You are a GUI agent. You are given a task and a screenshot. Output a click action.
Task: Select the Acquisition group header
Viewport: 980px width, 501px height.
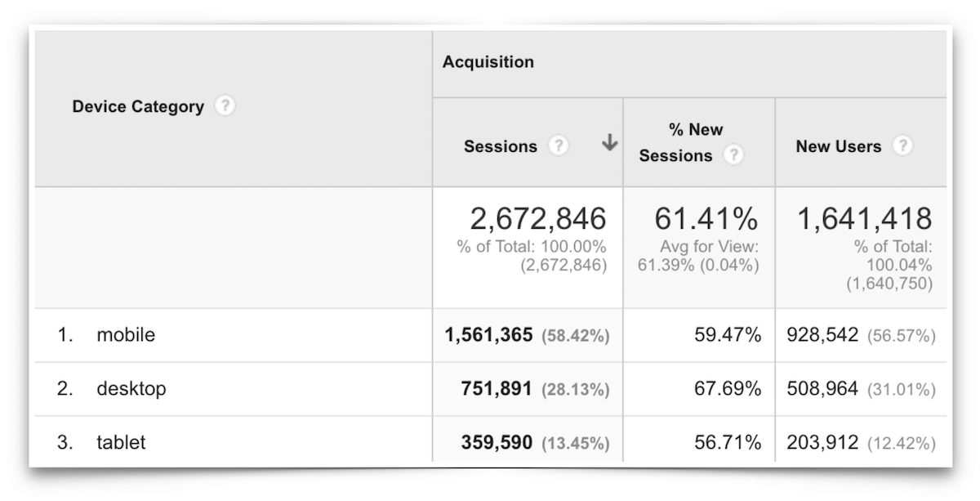[x=488, y=62]
